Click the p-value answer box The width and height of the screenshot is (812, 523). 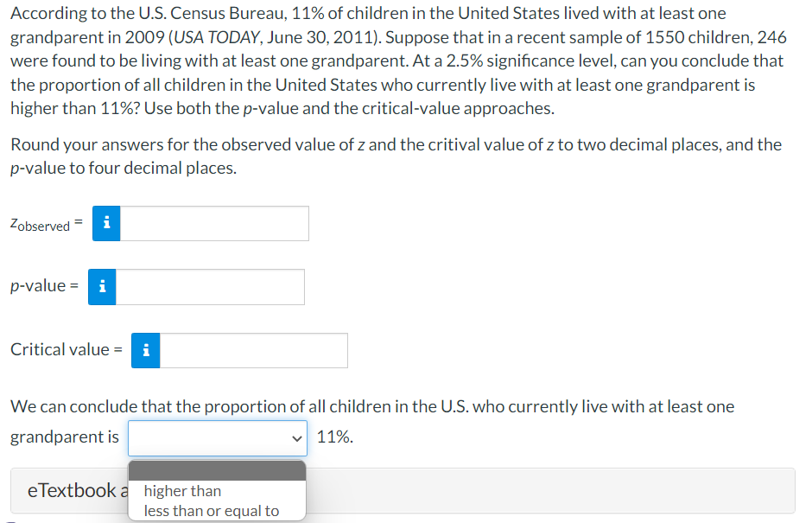click(212, 286)
